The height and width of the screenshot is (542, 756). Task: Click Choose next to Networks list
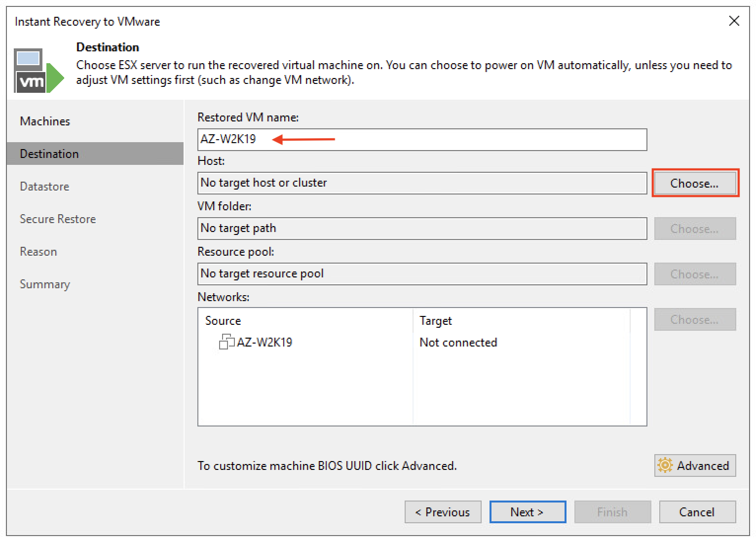pos(695,319)
